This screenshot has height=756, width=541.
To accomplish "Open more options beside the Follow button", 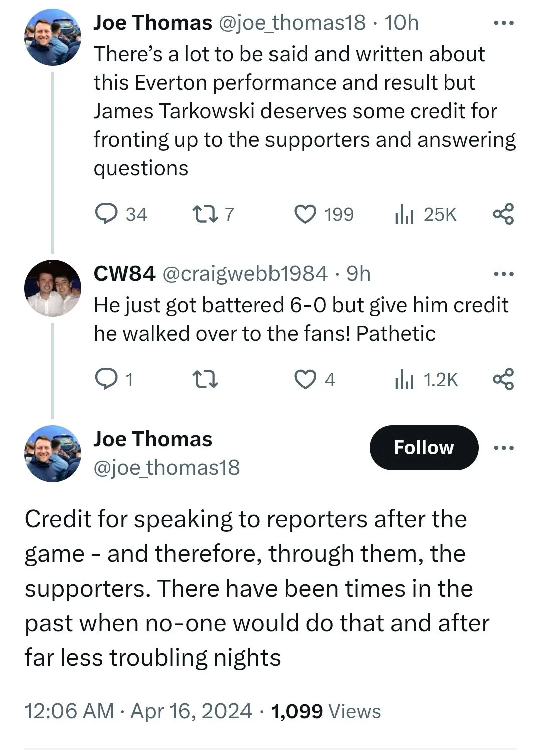I will tap(503, 448).
